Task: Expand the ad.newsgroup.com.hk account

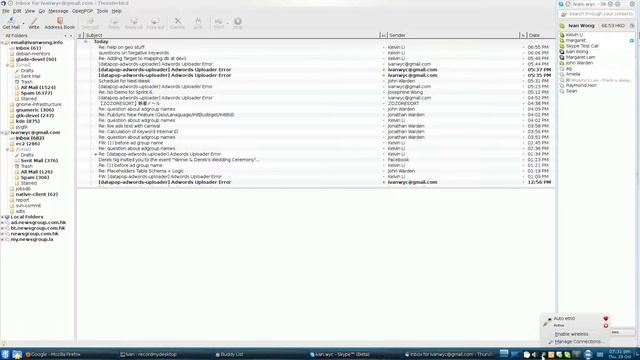Action: [x=2, y=223]
